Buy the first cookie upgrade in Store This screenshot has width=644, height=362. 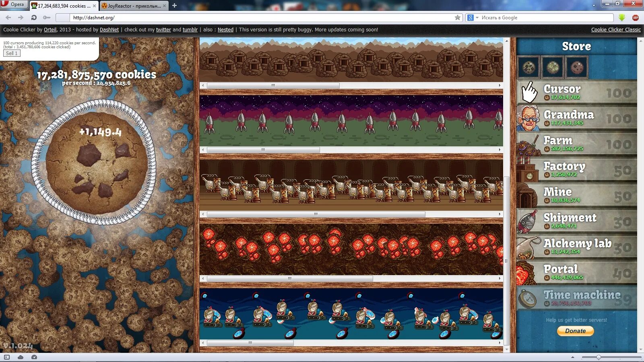coord(528,67)
